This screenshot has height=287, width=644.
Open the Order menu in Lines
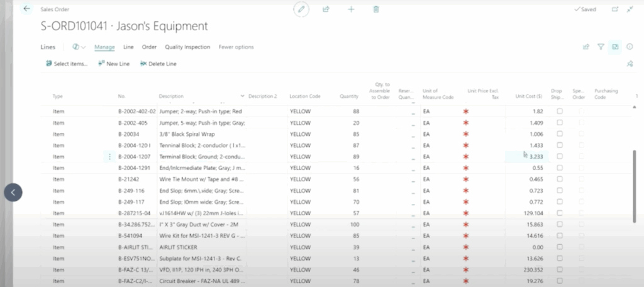click(149, 47)
